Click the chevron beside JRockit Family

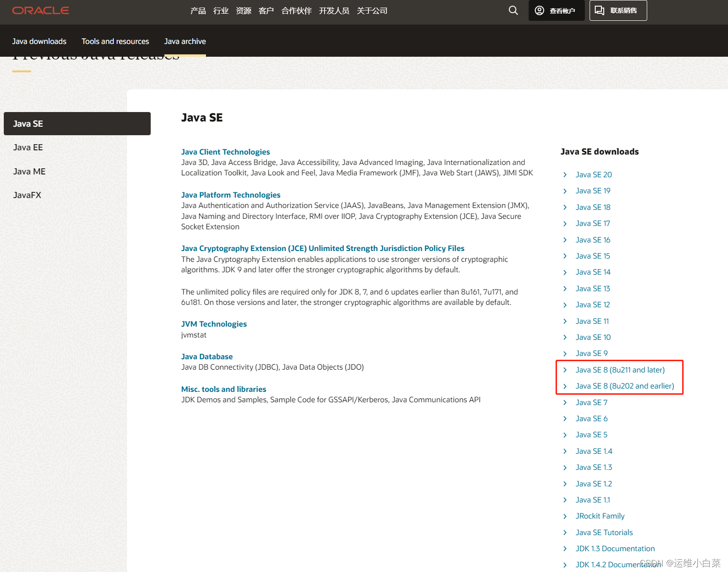point(565,516)
